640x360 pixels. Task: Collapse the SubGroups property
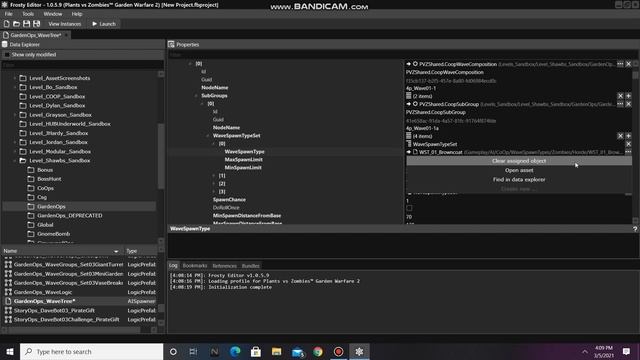point(196,96)
